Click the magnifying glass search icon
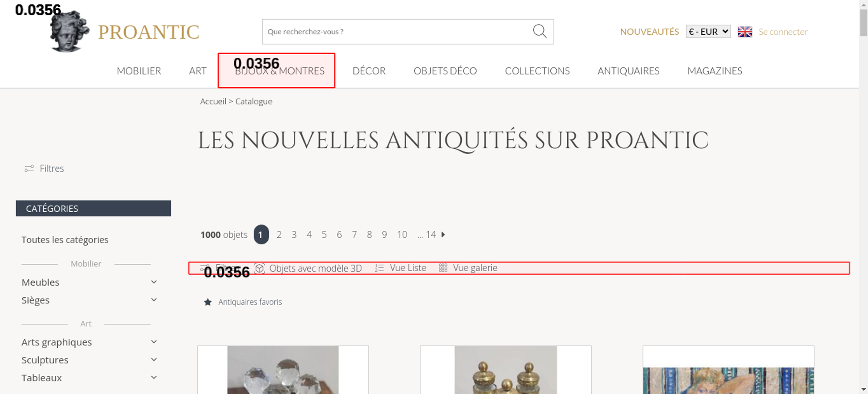Image resolution: width=868 pixels, height=394 pixels. coord(539,31)
